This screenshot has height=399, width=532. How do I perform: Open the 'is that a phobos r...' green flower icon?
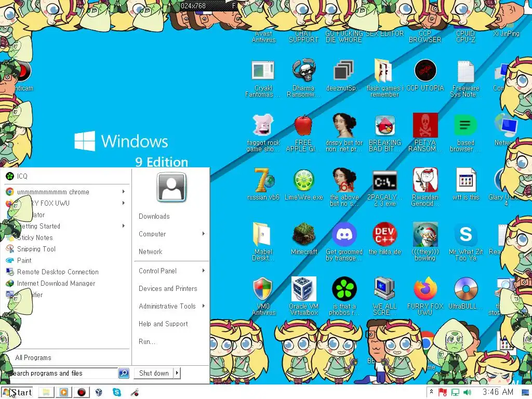pos(344,289)
